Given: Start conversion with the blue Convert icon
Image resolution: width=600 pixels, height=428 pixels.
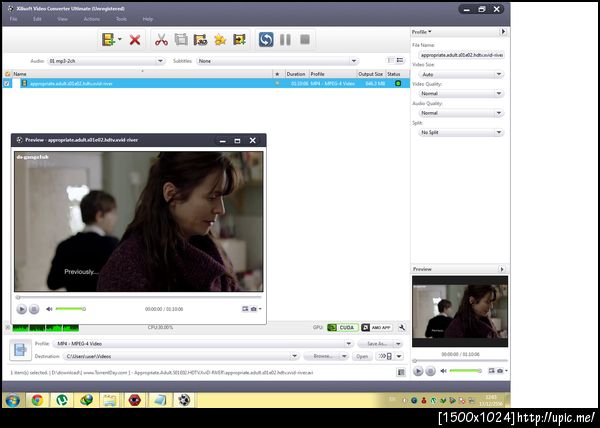Looking at the screenshot, I should click(x=266, y=39).
